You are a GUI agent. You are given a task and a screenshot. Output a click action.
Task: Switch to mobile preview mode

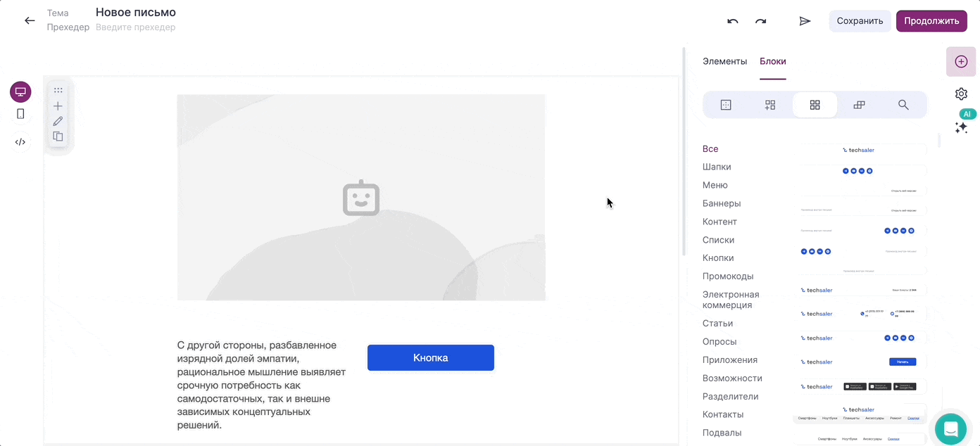click(20, 114)
